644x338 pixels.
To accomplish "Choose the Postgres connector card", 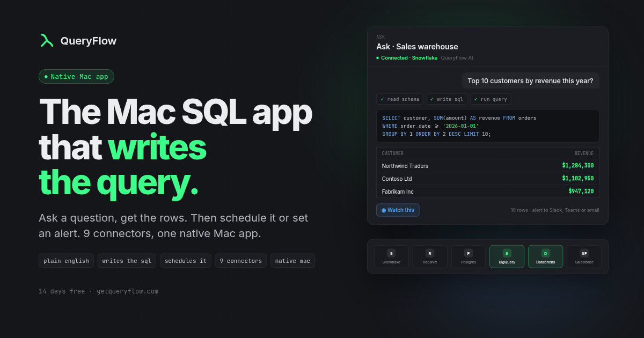I will tap(469, 256).
